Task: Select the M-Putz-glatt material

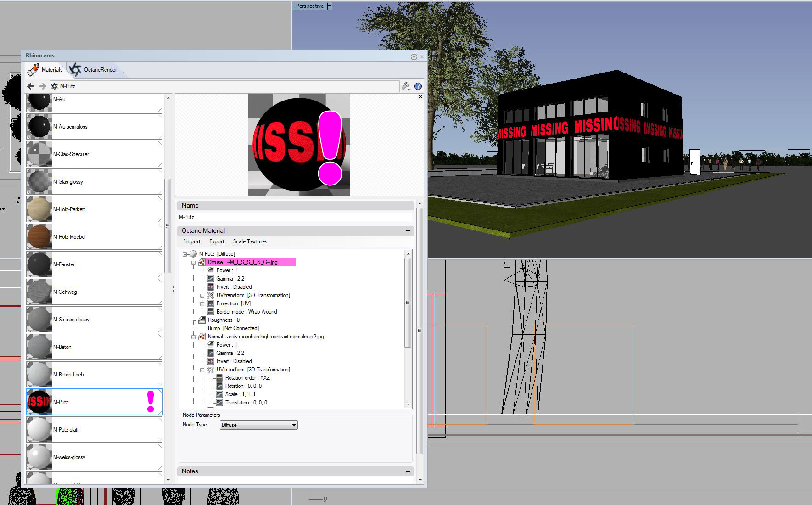Action: 94,430
